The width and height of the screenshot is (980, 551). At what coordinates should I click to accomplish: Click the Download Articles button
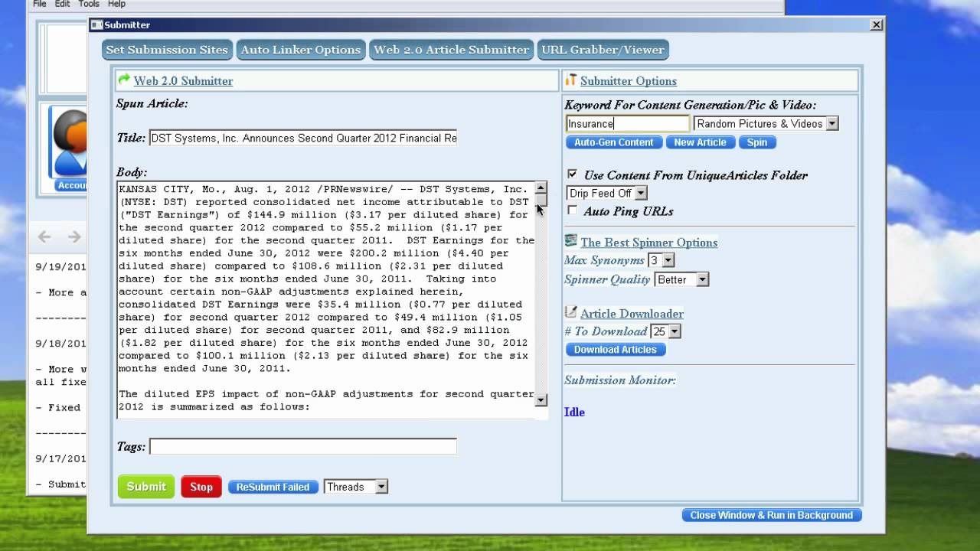pyautogui.click(x=616, y=350)
